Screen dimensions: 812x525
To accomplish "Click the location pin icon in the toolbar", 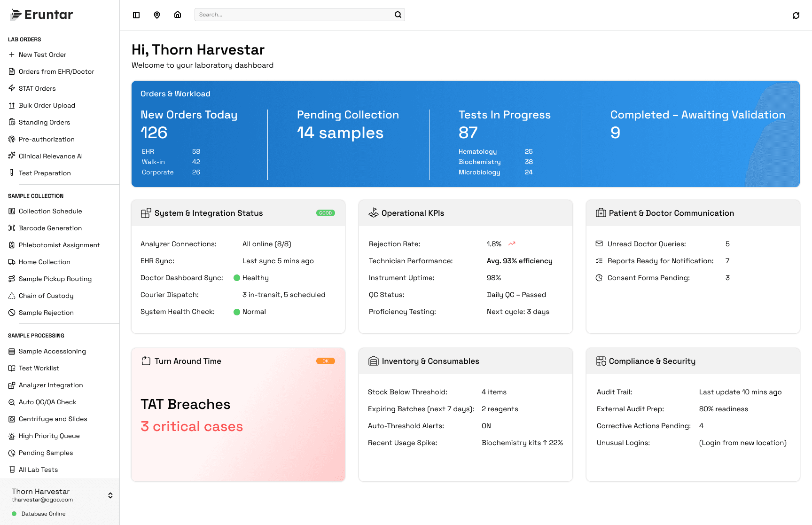I will click(157, 15).
